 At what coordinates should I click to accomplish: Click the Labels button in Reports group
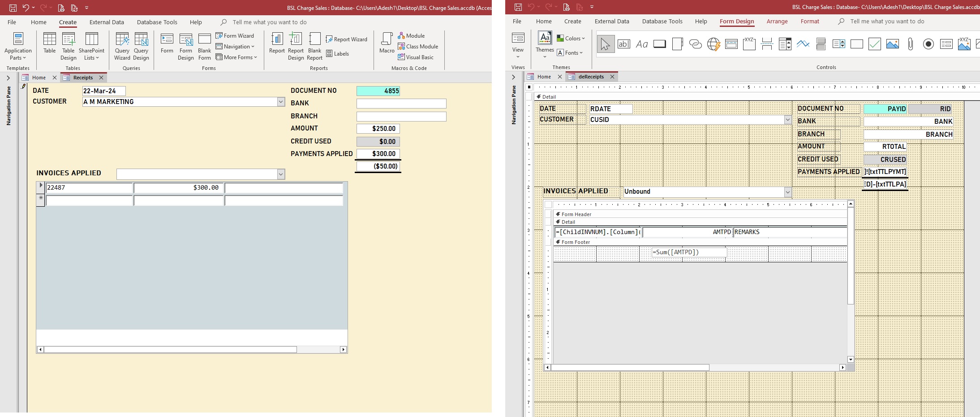[x=337, y=54]
